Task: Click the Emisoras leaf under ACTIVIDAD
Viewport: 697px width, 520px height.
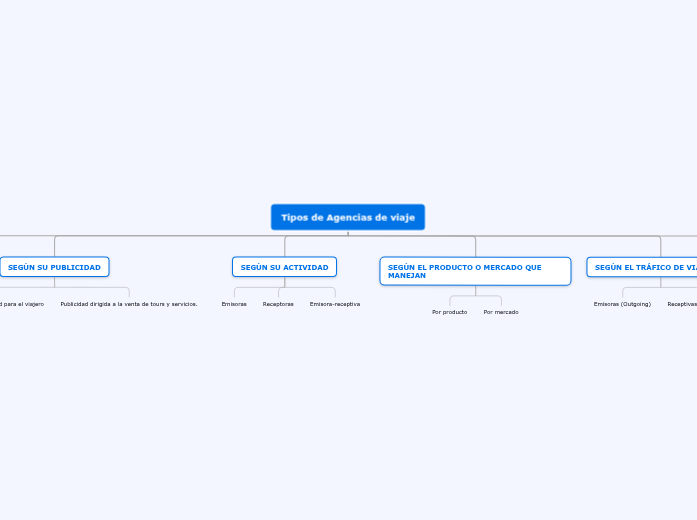Action: pyautogui.click(x=234, y=304)
